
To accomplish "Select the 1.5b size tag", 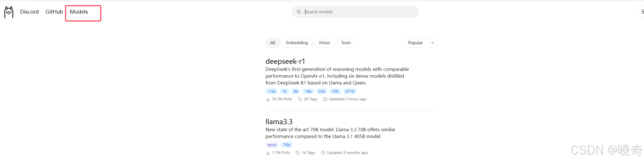I will click(272, 91).
